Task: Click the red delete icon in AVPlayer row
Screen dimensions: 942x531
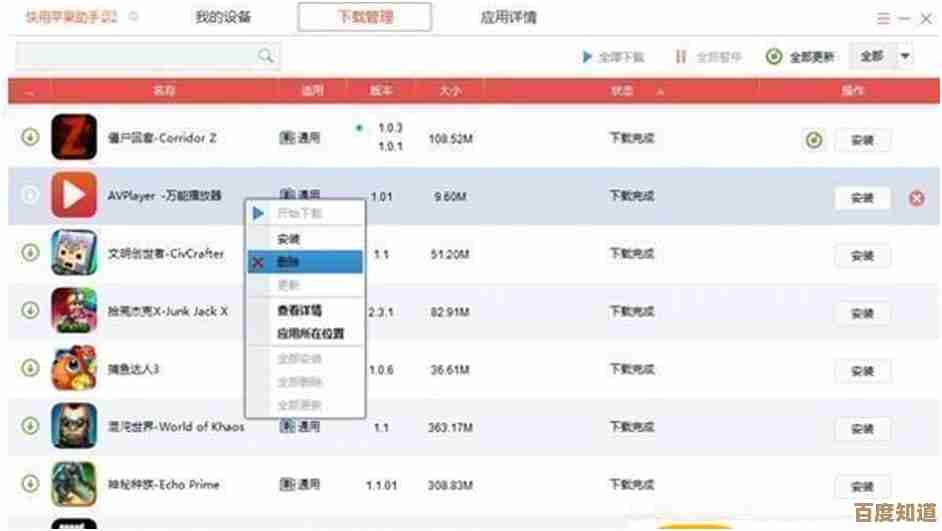Action: click(x=916, y=198)
